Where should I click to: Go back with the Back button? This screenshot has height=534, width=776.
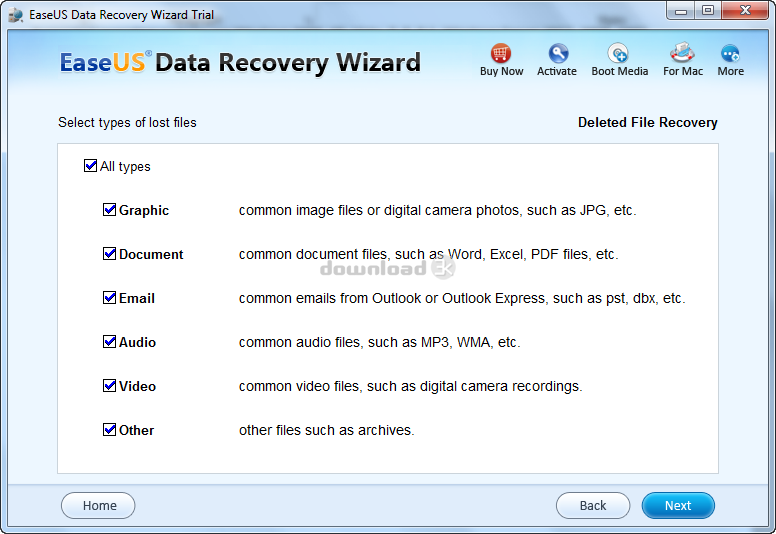pos(593,505)
